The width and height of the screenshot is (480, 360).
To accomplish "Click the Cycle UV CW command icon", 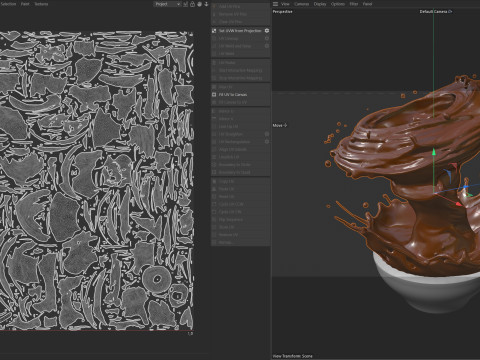I will tap(214, 212).
